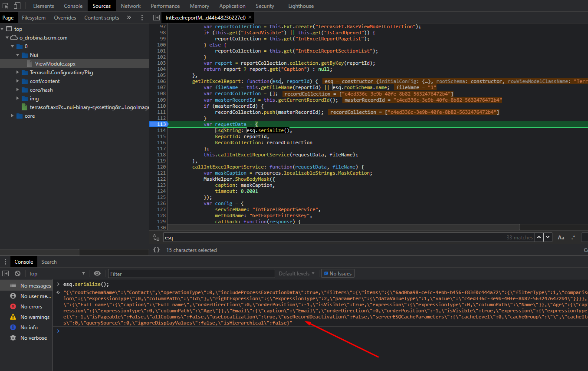Switch to the Network tab

pos(131,6)
